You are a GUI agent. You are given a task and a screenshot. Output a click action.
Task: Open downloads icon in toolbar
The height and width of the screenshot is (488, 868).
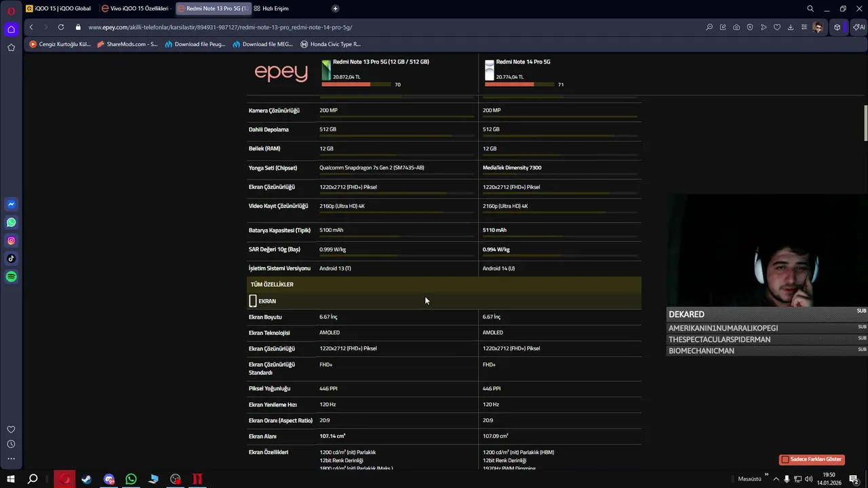pos(791,27)
